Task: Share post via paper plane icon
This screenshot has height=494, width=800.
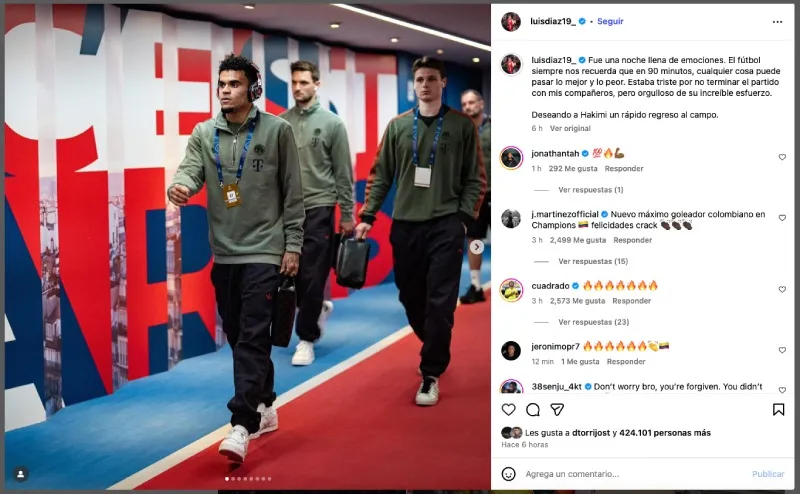Action: click(557, 409)
